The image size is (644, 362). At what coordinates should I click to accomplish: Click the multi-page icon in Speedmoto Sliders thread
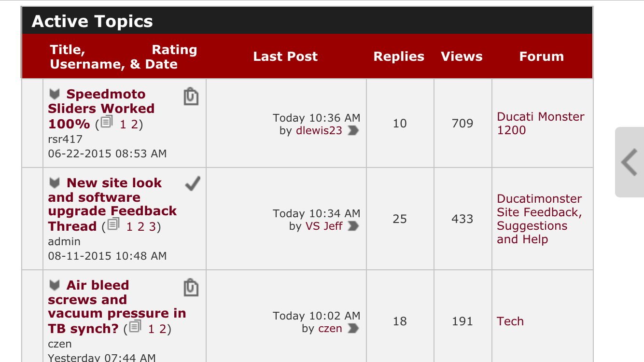point(107,123)
